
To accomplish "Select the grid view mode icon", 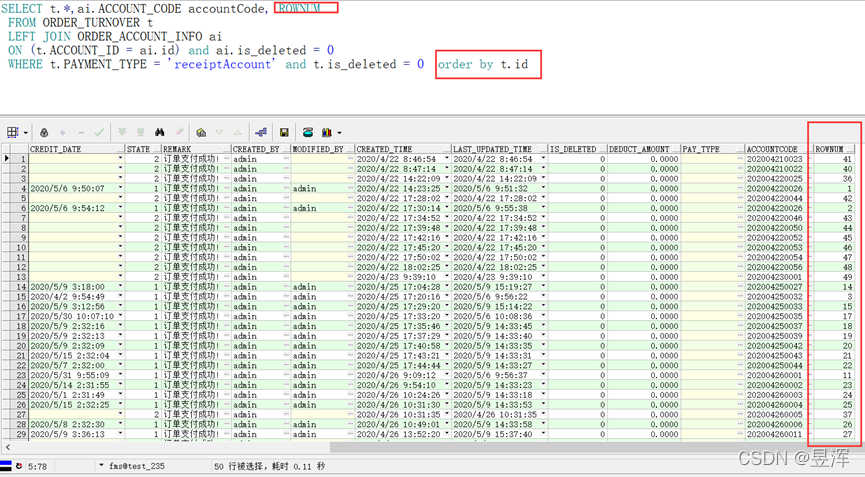I will click(x=12, y=132).
